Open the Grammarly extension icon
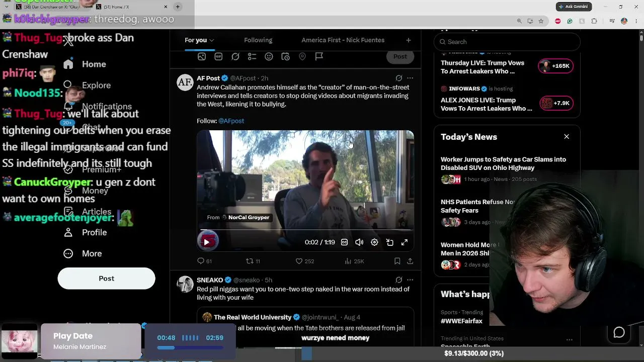This screenshot has height=362, width=644. point(570,21)
